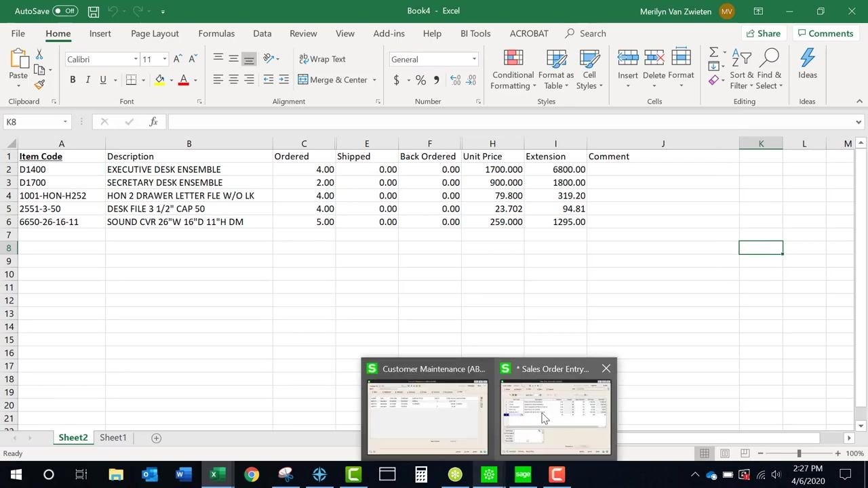Click the Increase Decimal icon
Screen dimensions: 868x488
tap(454, 80)
